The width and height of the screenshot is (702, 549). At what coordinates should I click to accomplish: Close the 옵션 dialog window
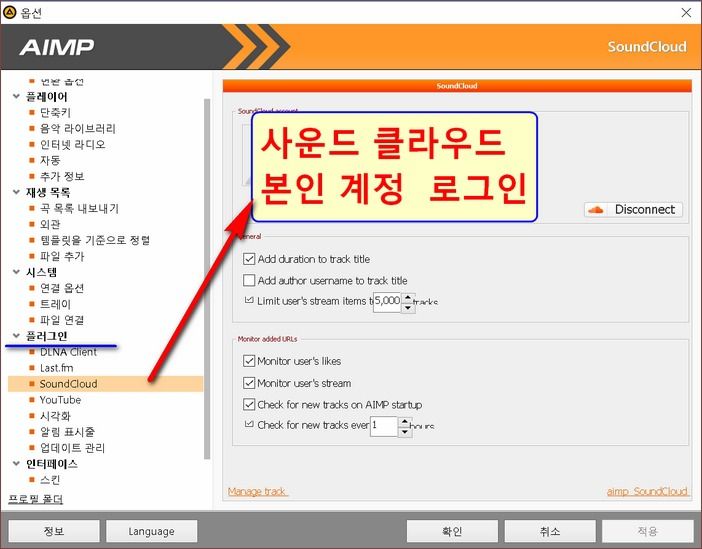click(686, 13)
